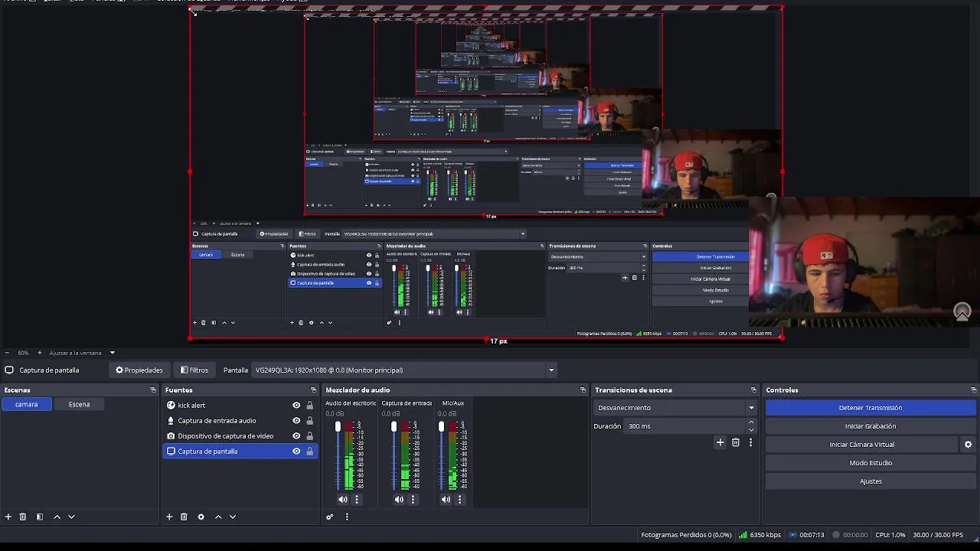Viewport: 980px width, 551px height.
Task: Toggle lock on kick alert source
Action: point(309,406)
